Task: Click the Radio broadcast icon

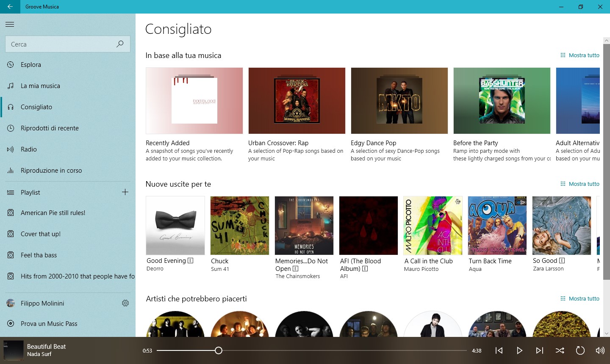Action: 11,149
